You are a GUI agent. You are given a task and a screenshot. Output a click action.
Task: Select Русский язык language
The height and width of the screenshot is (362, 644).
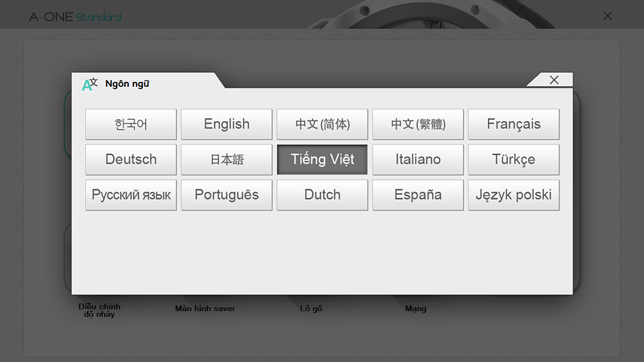coord(131,195)
